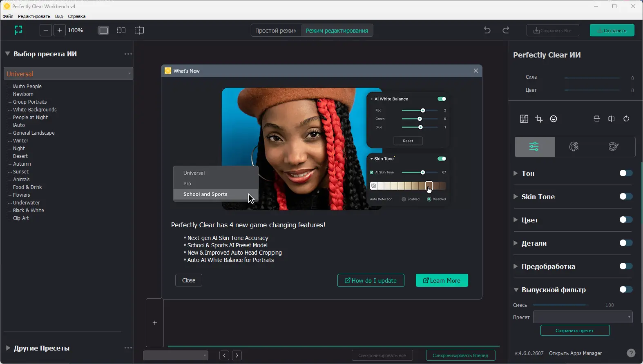The image size is (643, 364).
Task: Click the Perfectly Clear logo icon
Action: (18, 30)
